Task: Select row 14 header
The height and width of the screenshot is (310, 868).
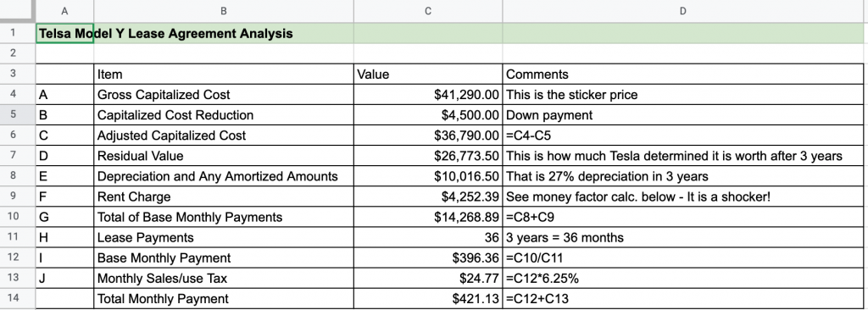Action: tap(14, 299)
